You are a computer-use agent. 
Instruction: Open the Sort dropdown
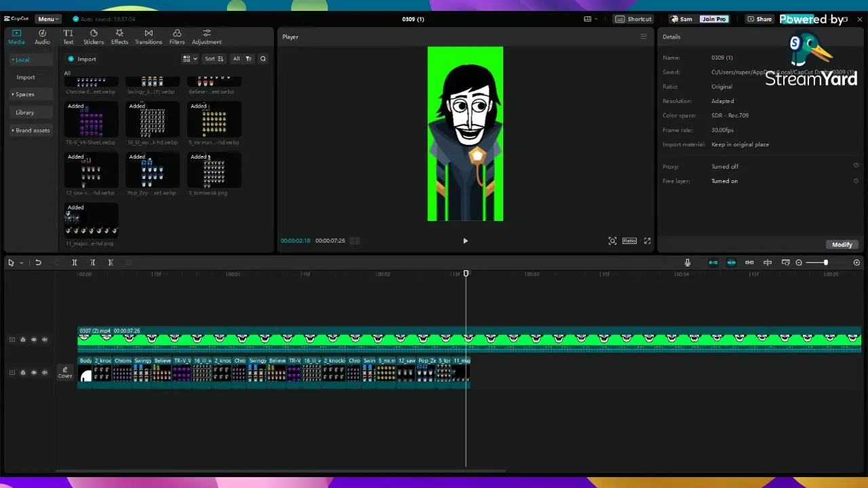(214, 59)
